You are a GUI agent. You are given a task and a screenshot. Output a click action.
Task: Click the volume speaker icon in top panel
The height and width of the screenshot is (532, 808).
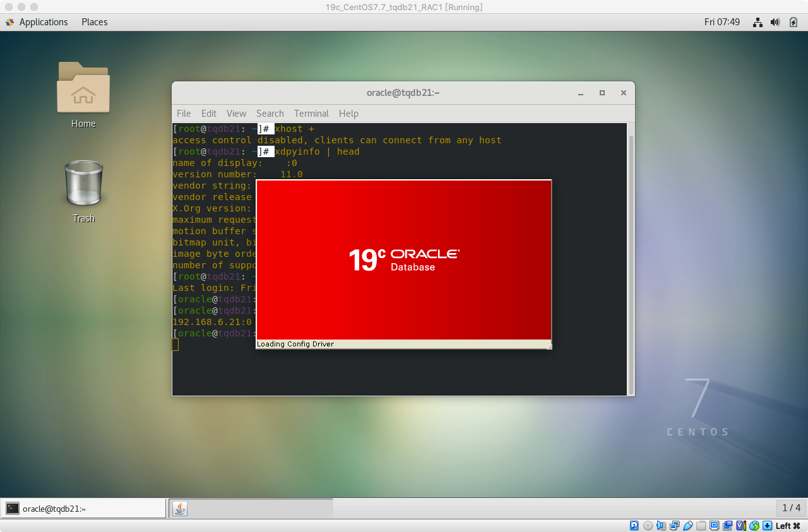pyautogui.click(x=776, y=22)
